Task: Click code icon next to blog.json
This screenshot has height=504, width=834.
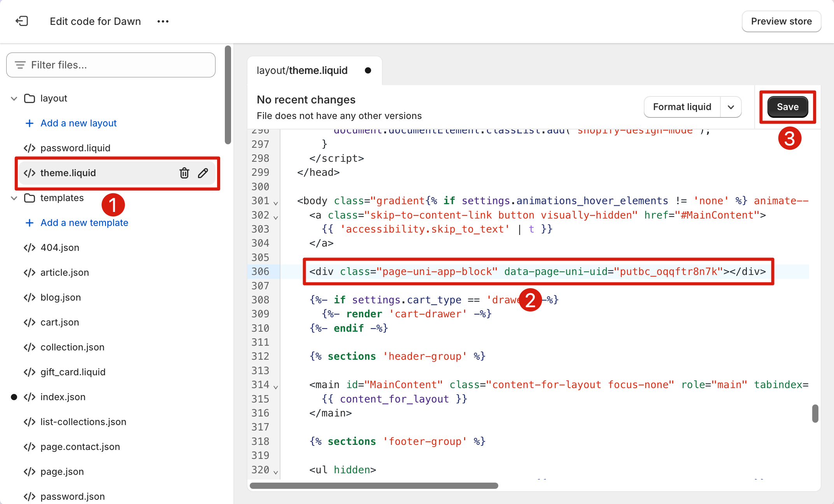Action: click(30, 297)
